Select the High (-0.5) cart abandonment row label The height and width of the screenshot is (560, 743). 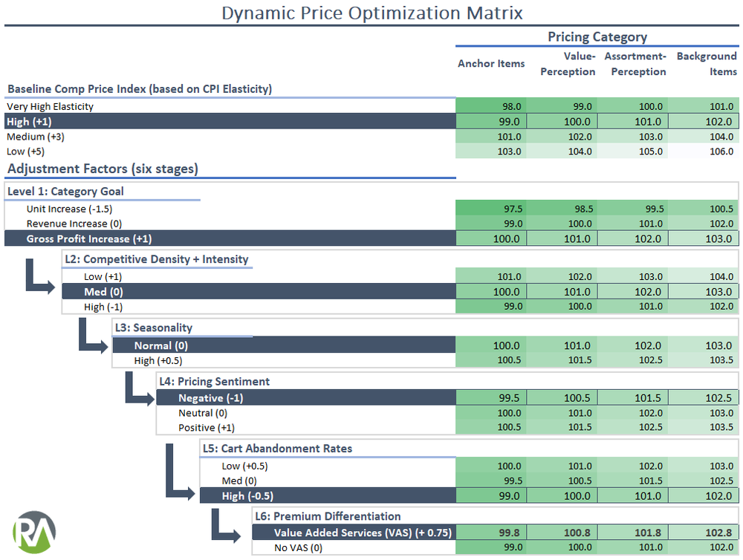tap(247, 496)
